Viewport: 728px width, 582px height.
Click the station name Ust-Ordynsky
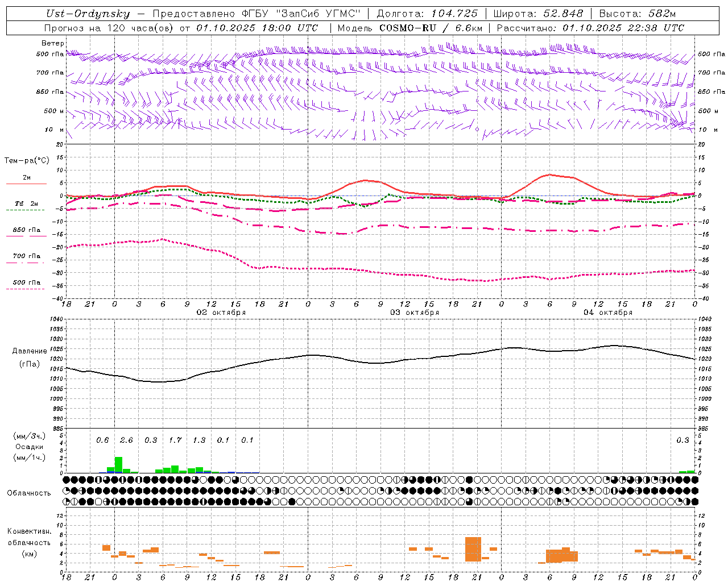point(88,14)
